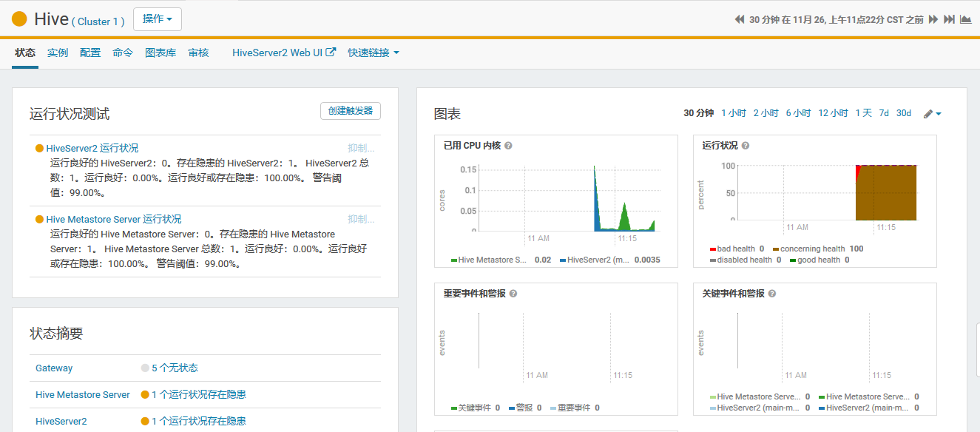The width and height of the screenshot is (980, 432).
Task: Click the concerning health legend swatch
Action: tap(776, 249)
